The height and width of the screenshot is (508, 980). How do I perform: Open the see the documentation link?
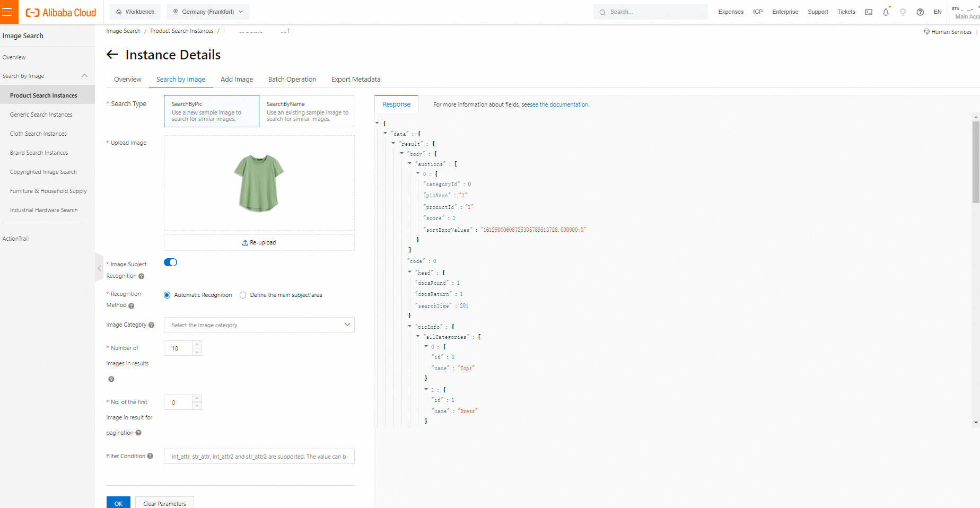pyautogui.click(x=559, y=104)
